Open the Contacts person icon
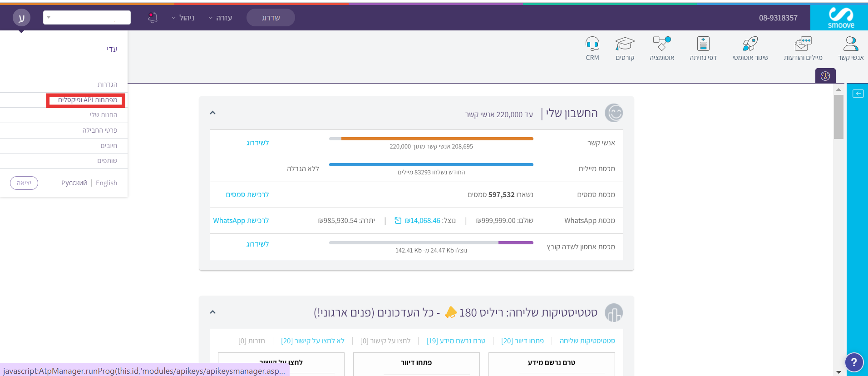The width and height of the screenshot is (868, 376). (850, 45)
